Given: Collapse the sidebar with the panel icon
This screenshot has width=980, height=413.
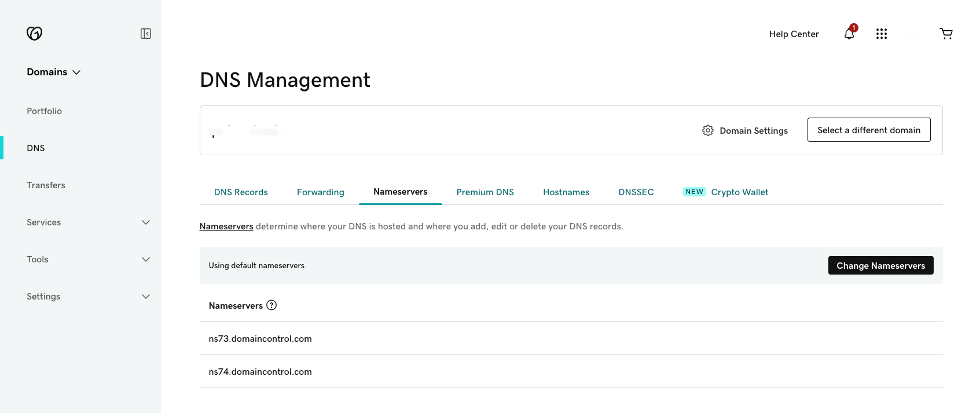Looking at the screenshot, I should (146, 34).
